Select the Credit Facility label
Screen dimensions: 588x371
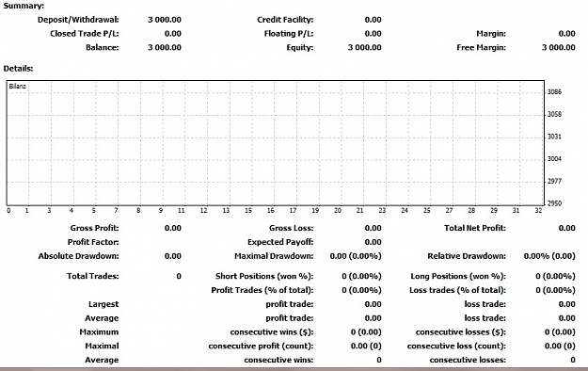coord(285,20)
